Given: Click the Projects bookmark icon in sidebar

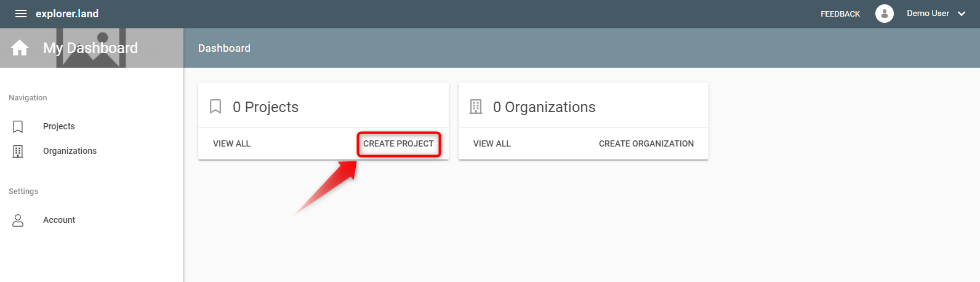Looking at the screenshot, I should pyautogui.click(x=18, y=126).
